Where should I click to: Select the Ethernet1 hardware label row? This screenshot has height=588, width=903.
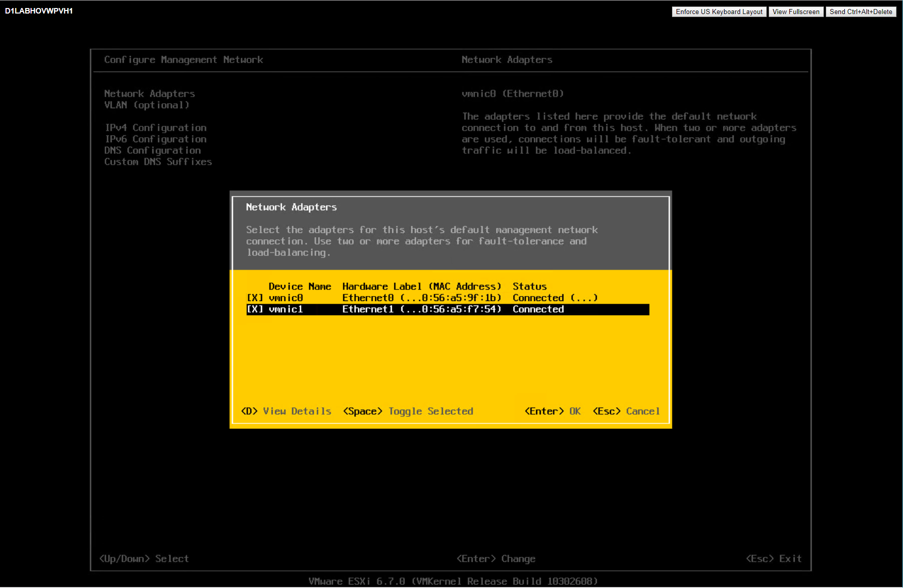point(421,310)
